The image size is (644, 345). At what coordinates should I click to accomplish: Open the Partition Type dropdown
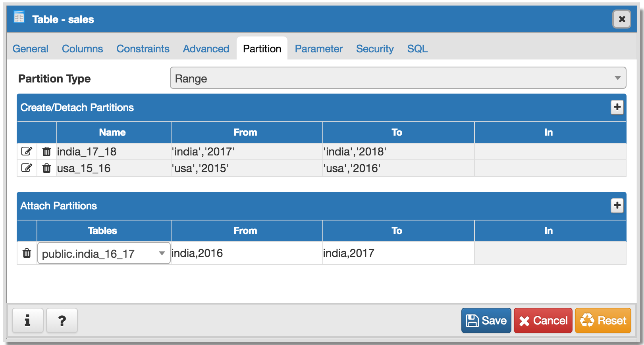coord(398,78)
